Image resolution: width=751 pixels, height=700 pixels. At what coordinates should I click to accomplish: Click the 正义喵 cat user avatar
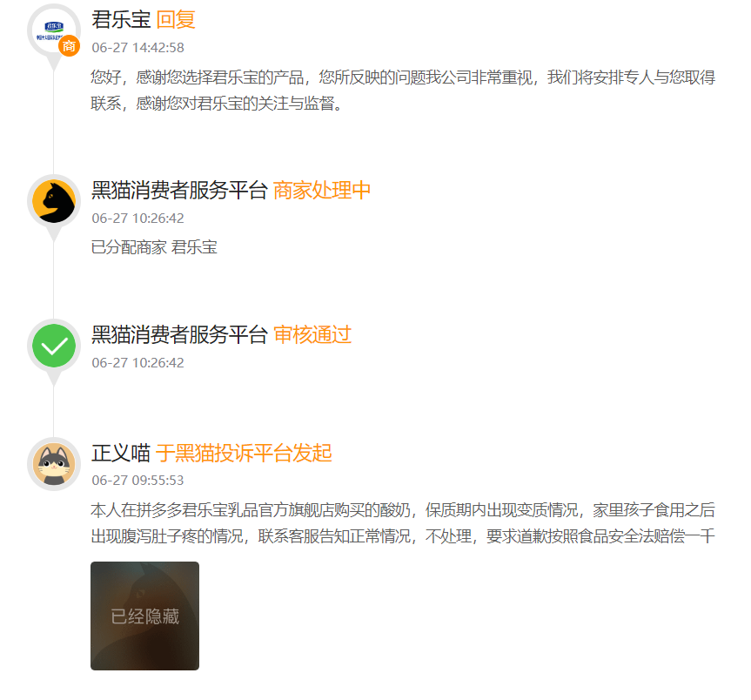pos(54,464)
